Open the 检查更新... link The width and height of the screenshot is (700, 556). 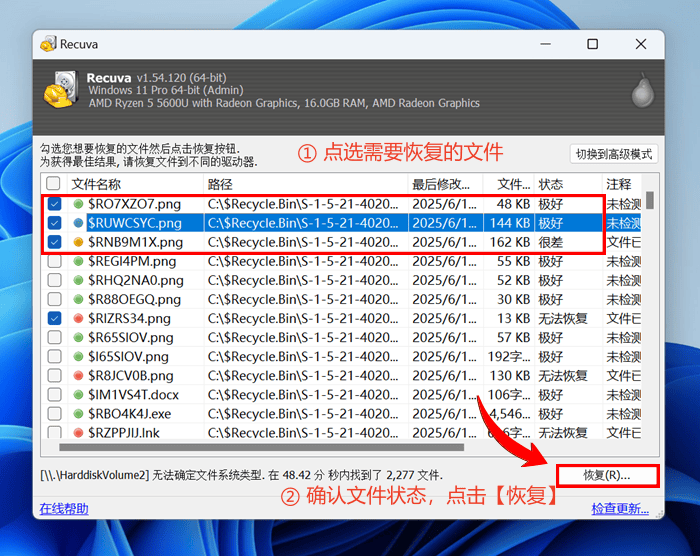tap(620, 509)
